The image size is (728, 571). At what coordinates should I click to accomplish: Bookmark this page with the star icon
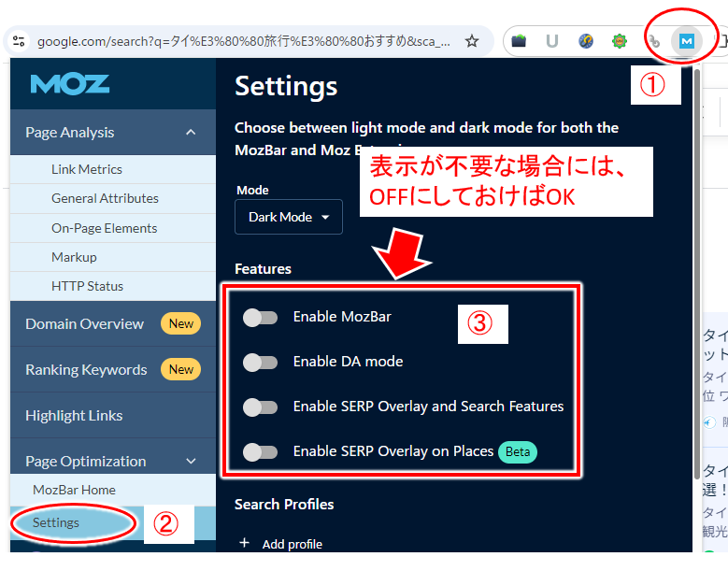[x=472, y=41]
